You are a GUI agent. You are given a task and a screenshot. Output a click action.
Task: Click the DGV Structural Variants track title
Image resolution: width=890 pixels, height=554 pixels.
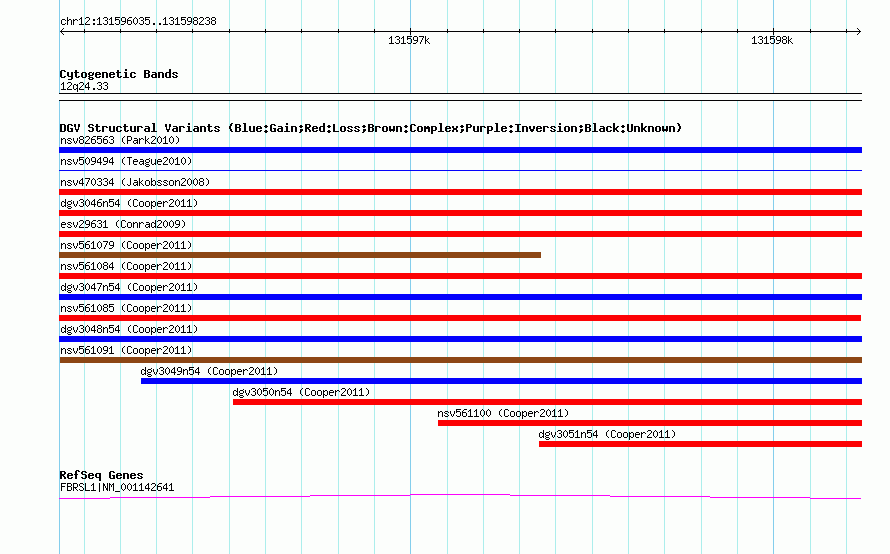[370, 128]
